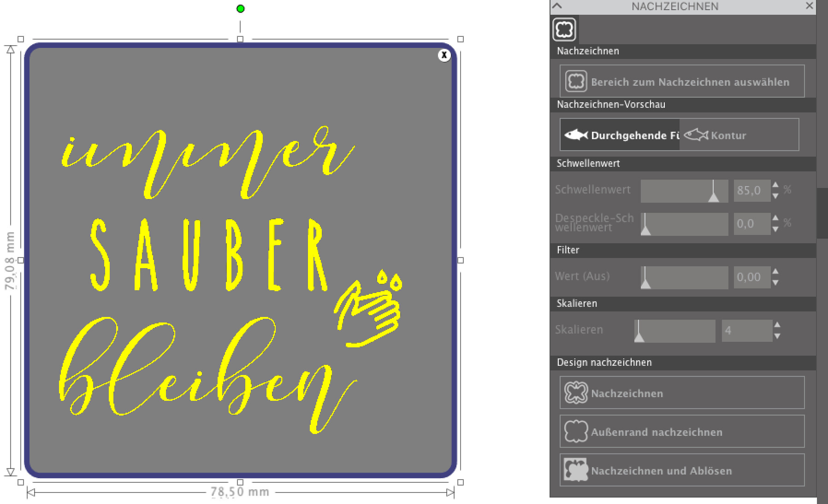828x504 pixels.
Task: Click the green rotation handle above the image
Action: coord(240,9)
